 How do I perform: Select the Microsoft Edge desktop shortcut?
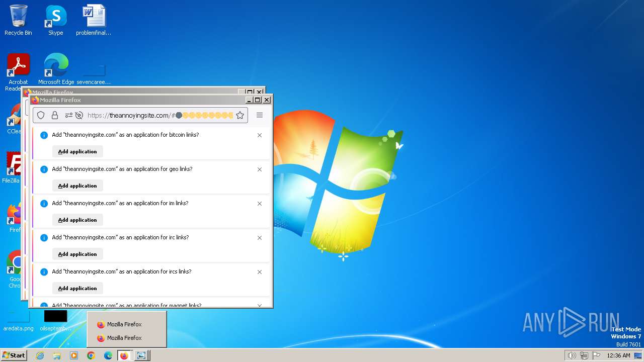coord(56,69)
